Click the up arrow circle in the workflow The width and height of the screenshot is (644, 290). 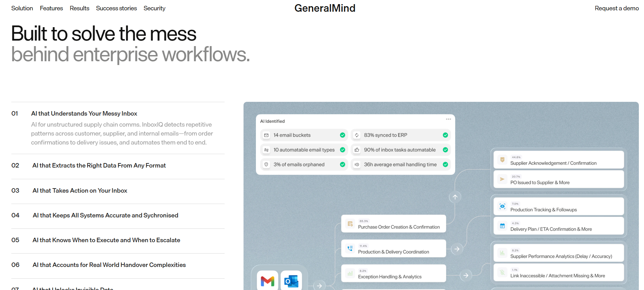[x=455, y=197]
